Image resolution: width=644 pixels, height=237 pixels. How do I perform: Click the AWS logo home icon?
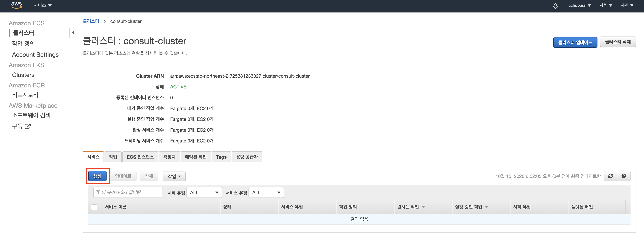coord(17,5)
